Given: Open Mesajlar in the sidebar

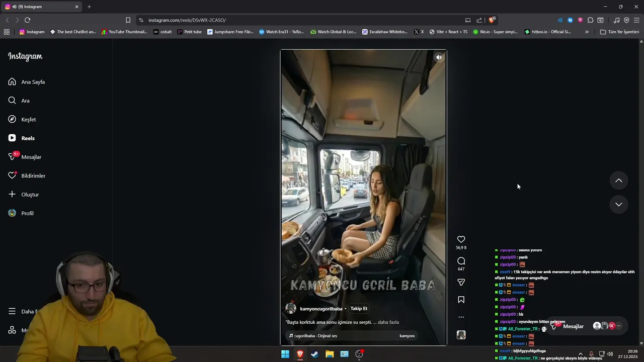Looking at the screenshot, I should 25,157.
